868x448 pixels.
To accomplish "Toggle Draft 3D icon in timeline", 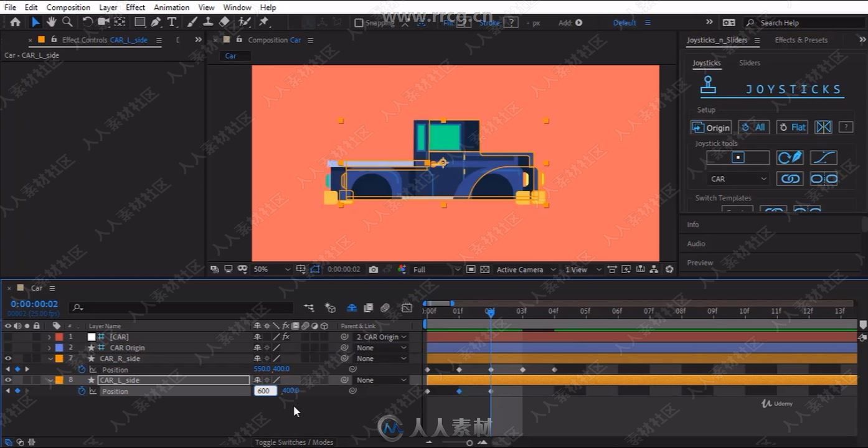I will coord(331,308).
